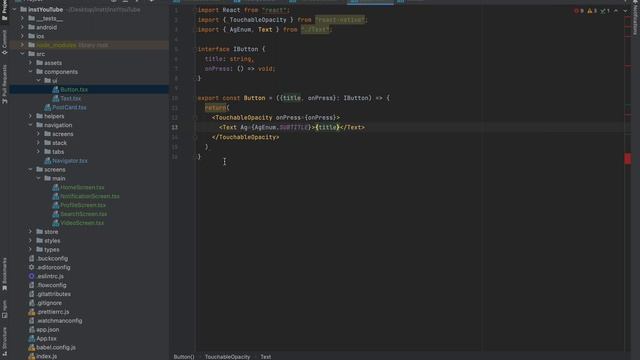
Task: Expand the styles folder chevron
Action: tap(31, 241)
